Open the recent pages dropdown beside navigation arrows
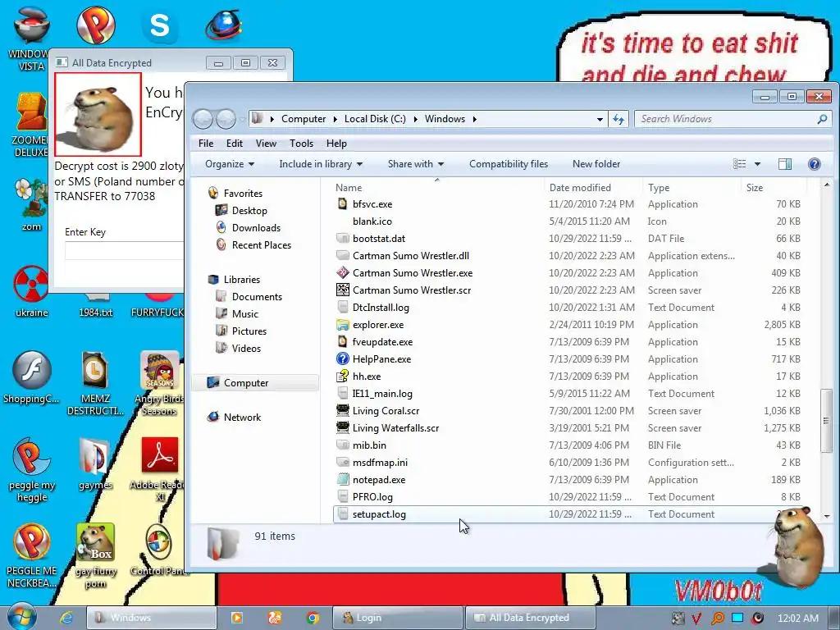Image resolution: width=840 pixels, height=630 pixels. (x=242, y=119)
